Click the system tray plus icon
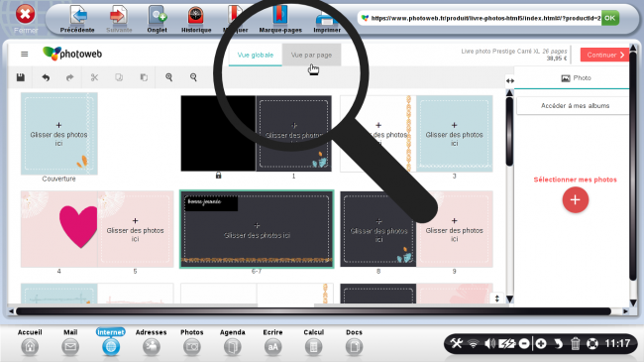The image size is (644, 362). point(541,343)
